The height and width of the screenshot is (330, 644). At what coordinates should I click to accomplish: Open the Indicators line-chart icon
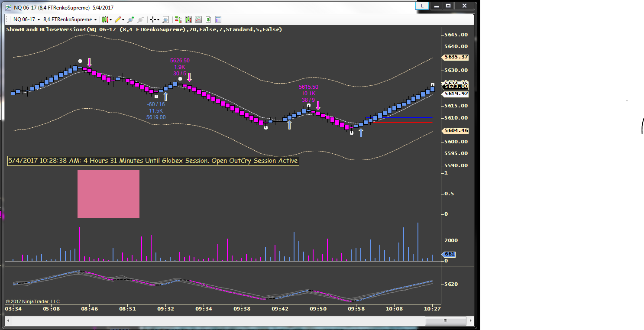(x=198, y=19)
